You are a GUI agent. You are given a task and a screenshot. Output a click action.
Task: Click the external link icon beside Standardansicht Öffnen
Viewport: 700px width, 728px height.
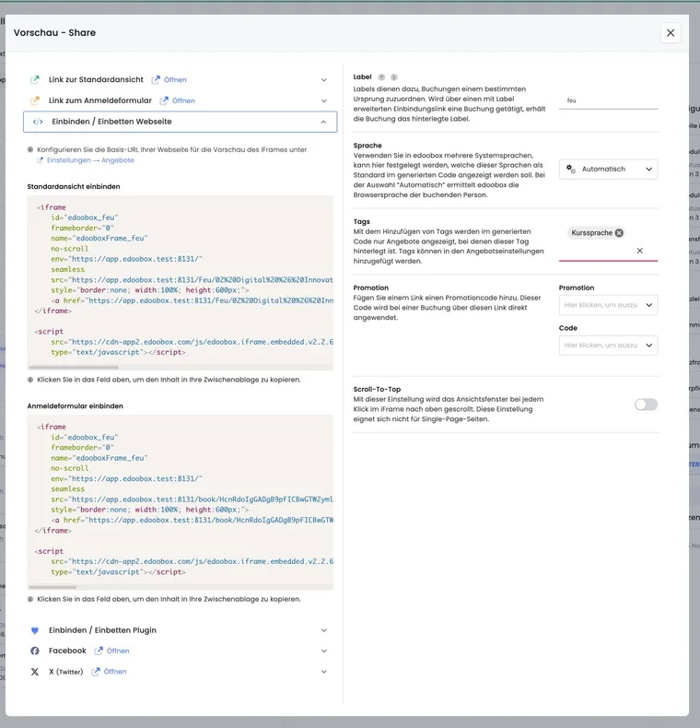tap(156, 80)
